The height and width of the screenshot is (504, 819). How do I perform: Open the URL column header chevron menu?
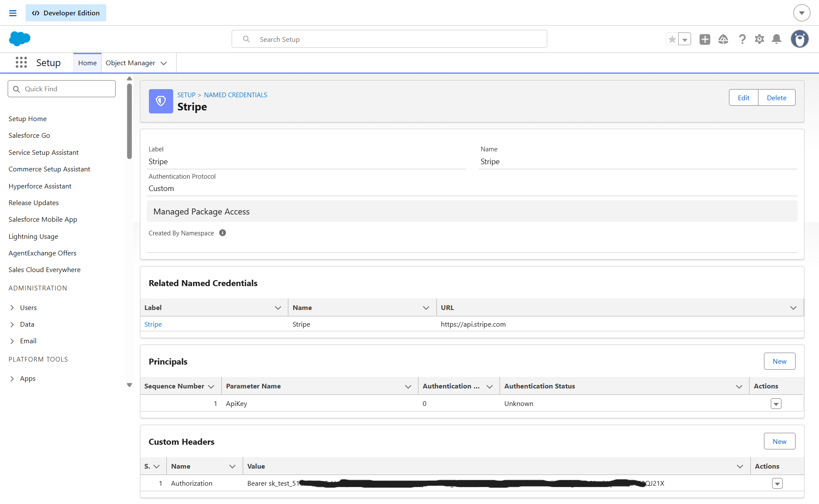tap(793, 308)
